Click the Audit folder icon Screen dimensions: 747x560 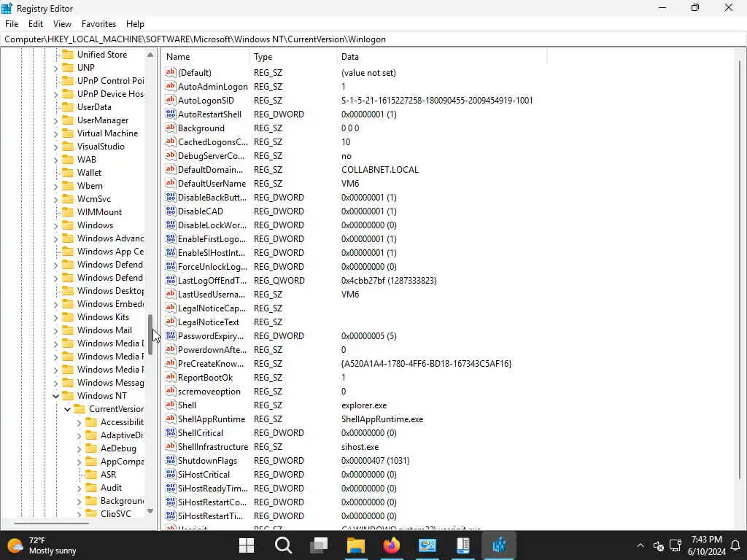91,488
